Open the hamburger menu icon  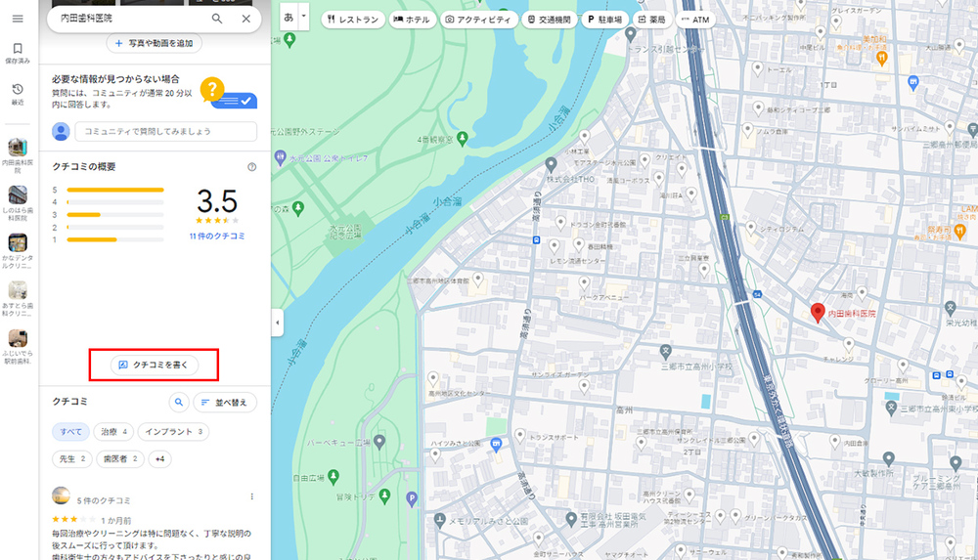(x=18, y=19)
